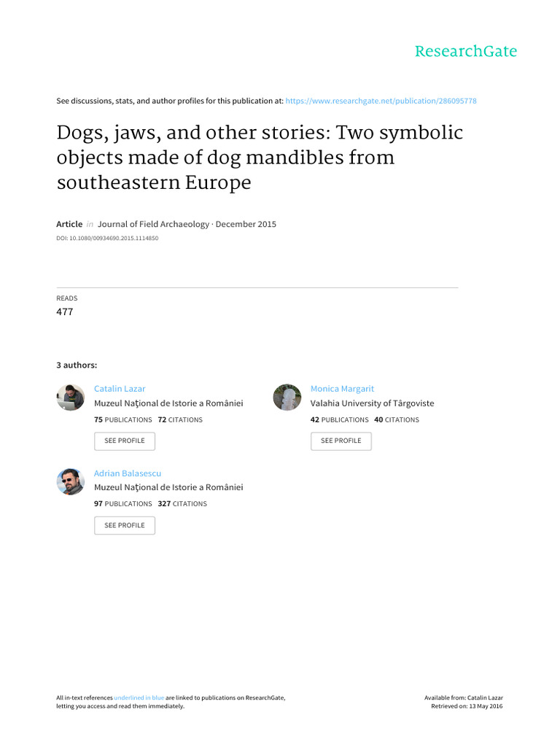Click Adrian Balasescu's profile photo

tap(71, 482)
